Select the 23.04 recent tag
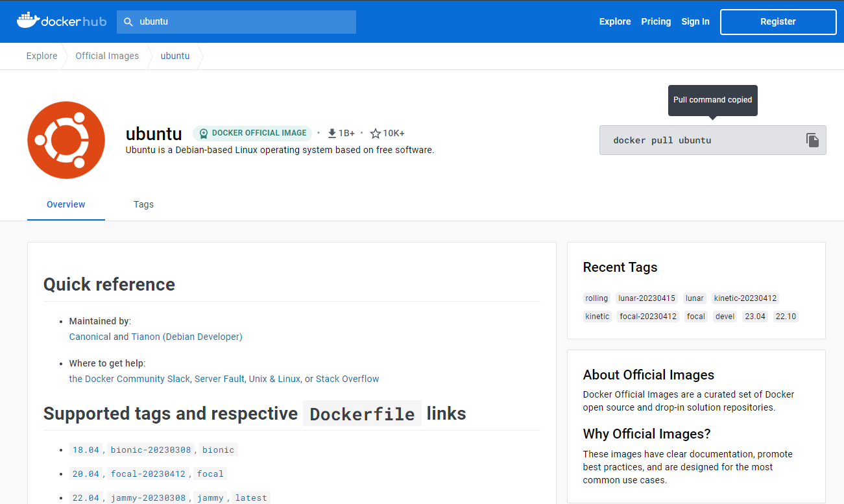Viewport: 844px width, 504px height. (x=755, y=317)
